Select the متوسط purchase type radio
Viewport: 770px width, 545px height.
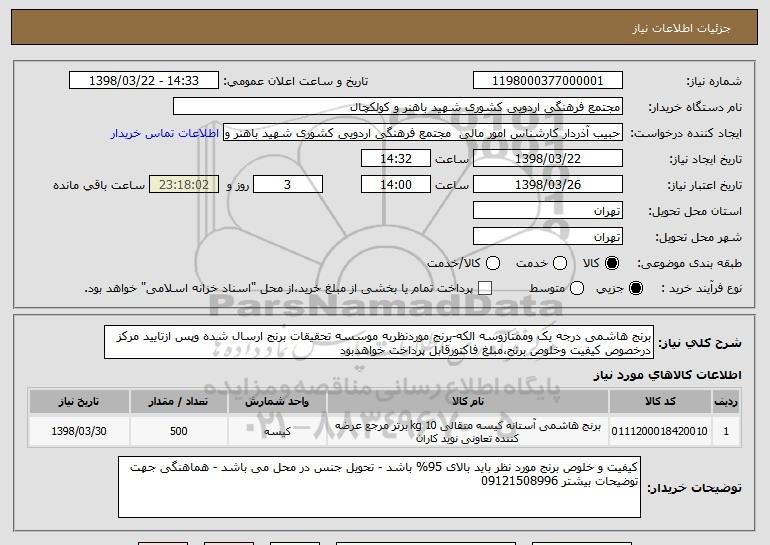pos(577,288)
